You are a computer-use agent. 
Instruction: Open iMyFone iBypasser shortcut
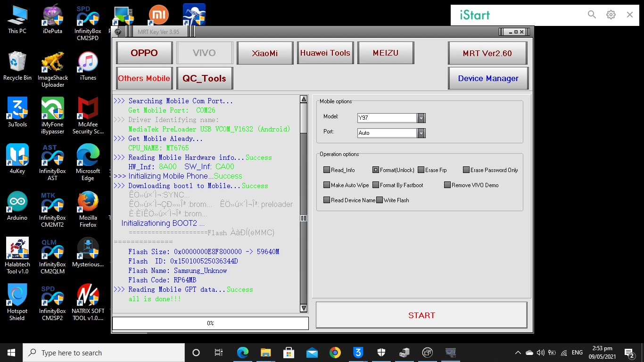coord(52,116)
